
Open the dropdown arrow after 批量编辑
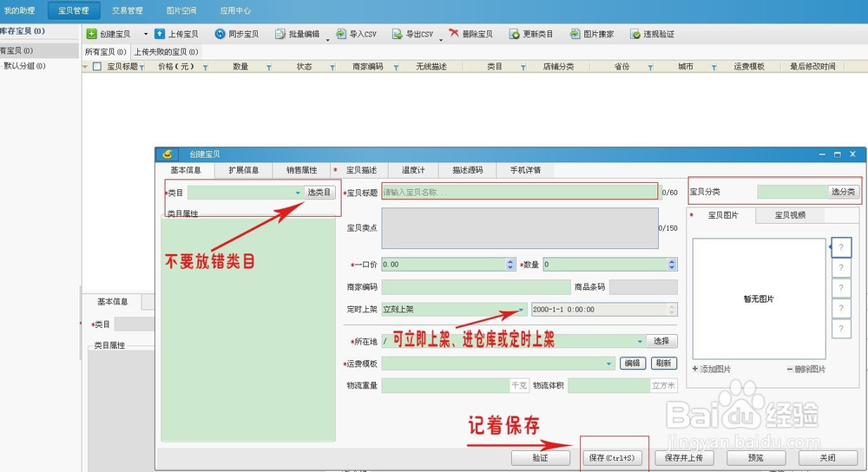pos(328,39)
